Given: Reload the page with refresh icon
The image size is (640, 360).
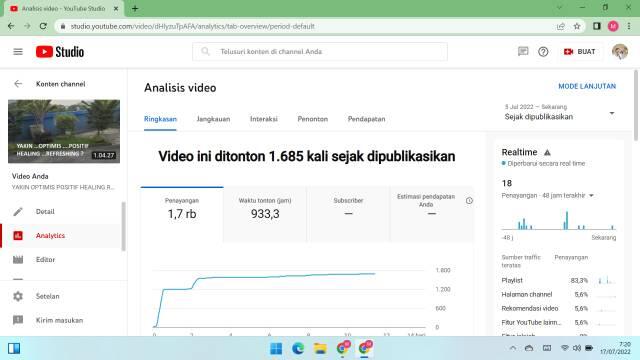Looking at the screenshot, I should click(43, 26).
